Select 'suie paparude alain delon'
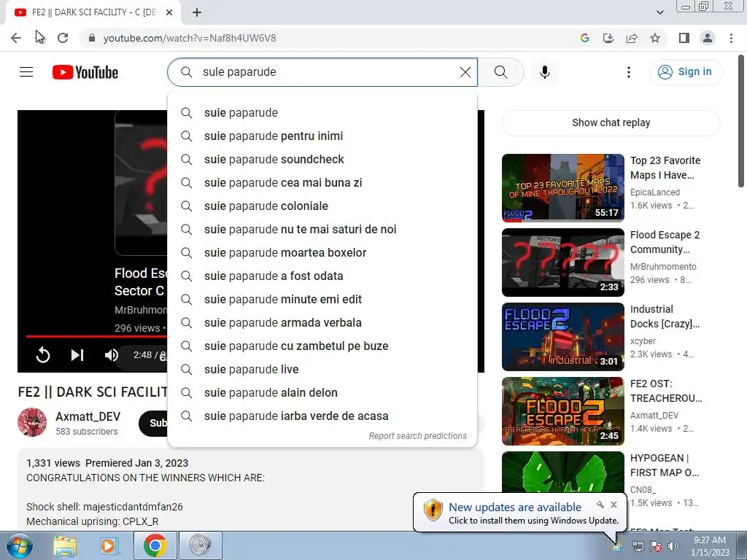 tap(322, 393)
